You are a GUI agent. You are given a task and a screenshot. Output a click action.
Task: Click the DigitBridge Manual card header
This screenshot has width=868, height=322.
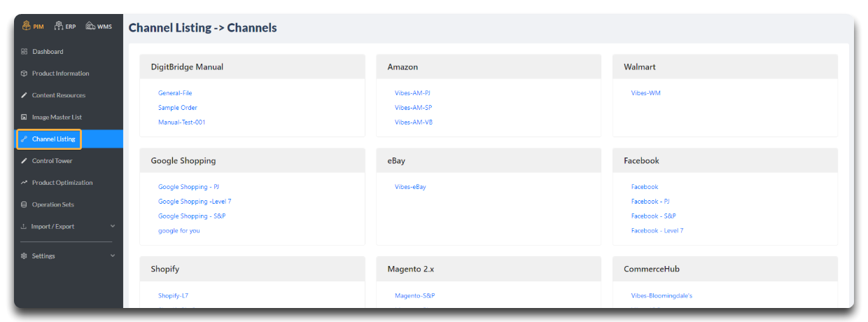click(x=252, y=67)
